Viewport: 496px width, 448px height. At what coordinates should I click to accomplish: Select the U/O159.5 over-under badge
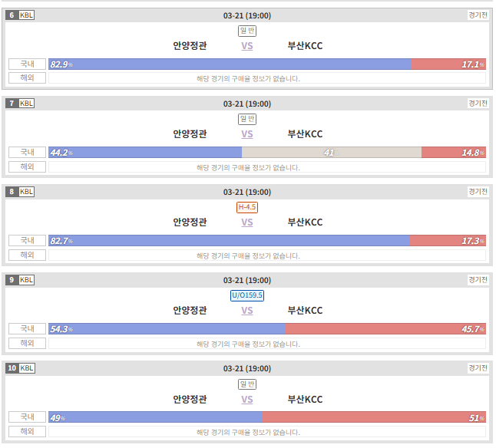[247, 295]
